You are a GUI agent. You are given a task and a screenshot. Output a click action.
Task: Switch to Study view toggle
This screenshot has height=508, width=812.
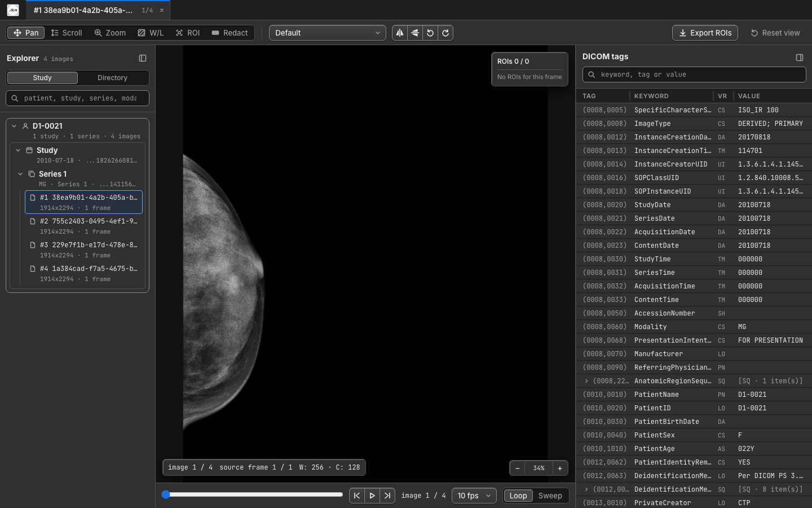[x=42, y=78]
